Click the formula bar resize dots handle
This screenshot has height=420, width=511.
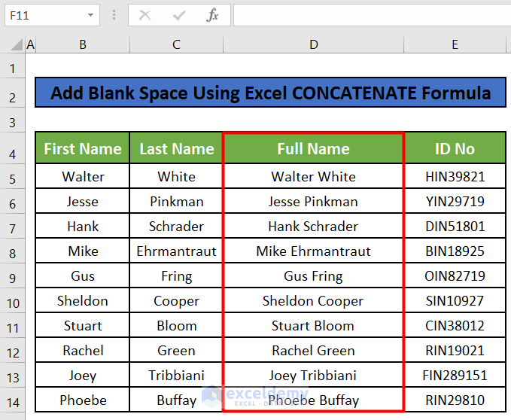click(114, 15)
